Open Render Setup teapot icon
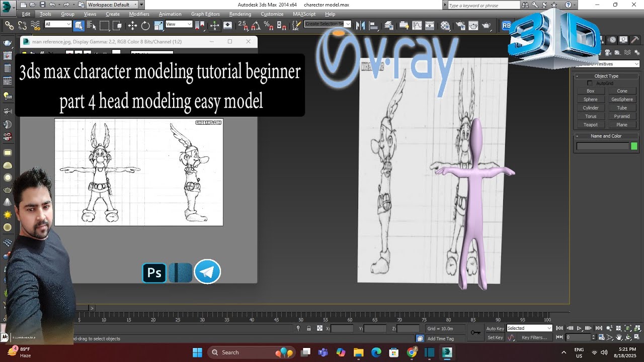The height and width of the screenshot is (362, 644). (x=460, y=25)
